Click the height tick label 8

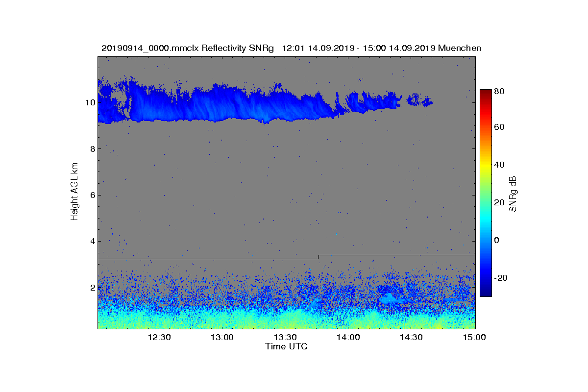[x=92, y=148]
